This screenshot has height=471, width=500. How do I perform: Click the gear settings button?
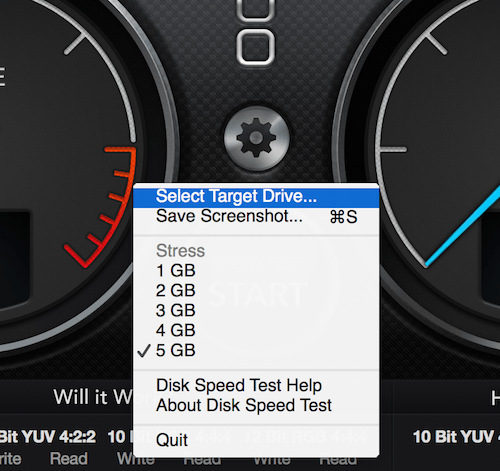coord(256,137)
